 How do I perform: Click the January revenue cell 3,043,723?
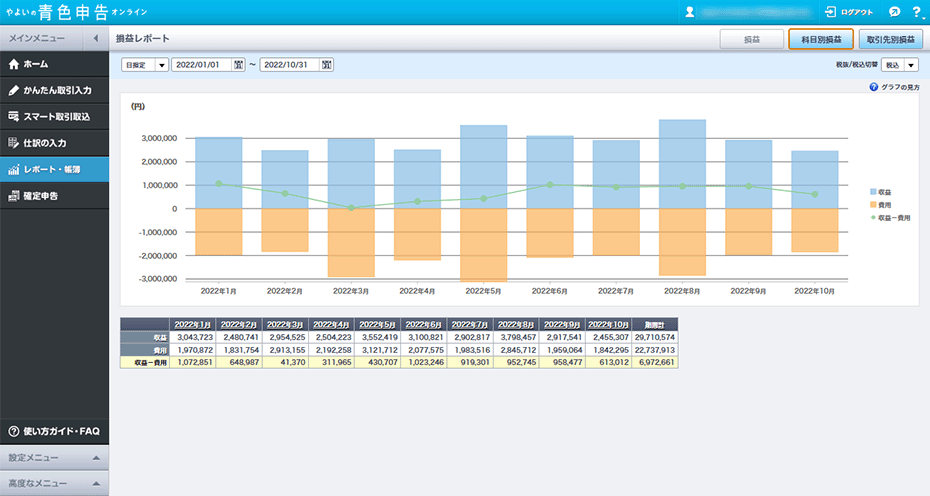pos(193,337)
